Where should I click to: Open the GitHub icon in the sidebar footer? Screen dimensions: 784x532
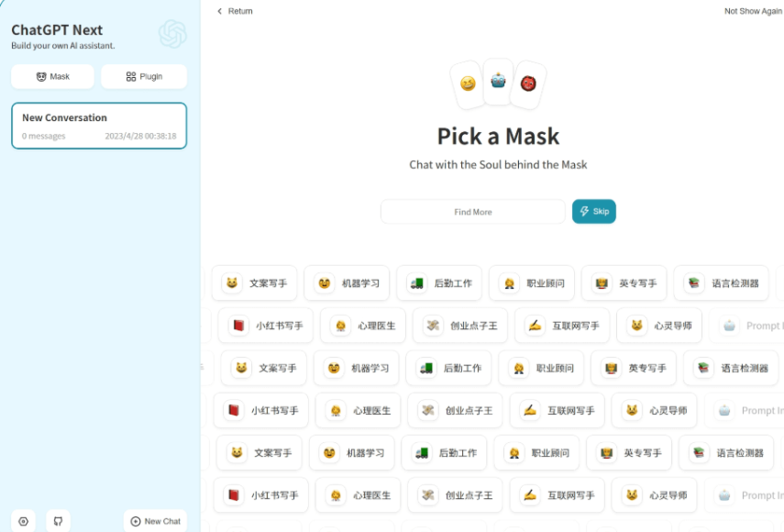[x=58, y=521]
